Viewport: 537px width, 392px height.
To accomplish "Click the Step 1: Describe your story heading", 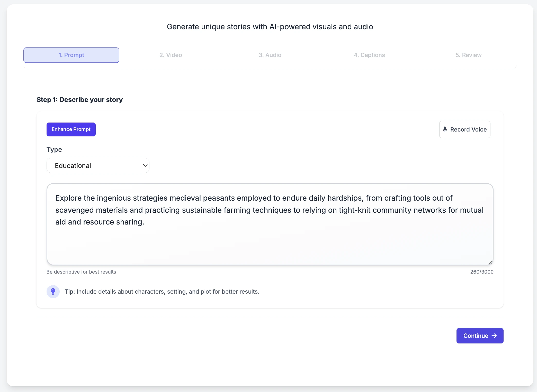I will 79,100.
